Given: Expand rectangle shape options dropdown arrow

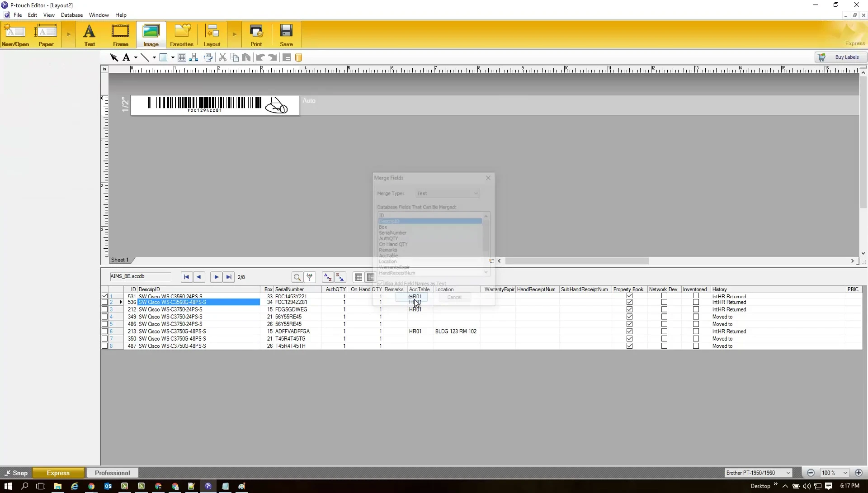Looking at the screenshot, I should point(173,58).
